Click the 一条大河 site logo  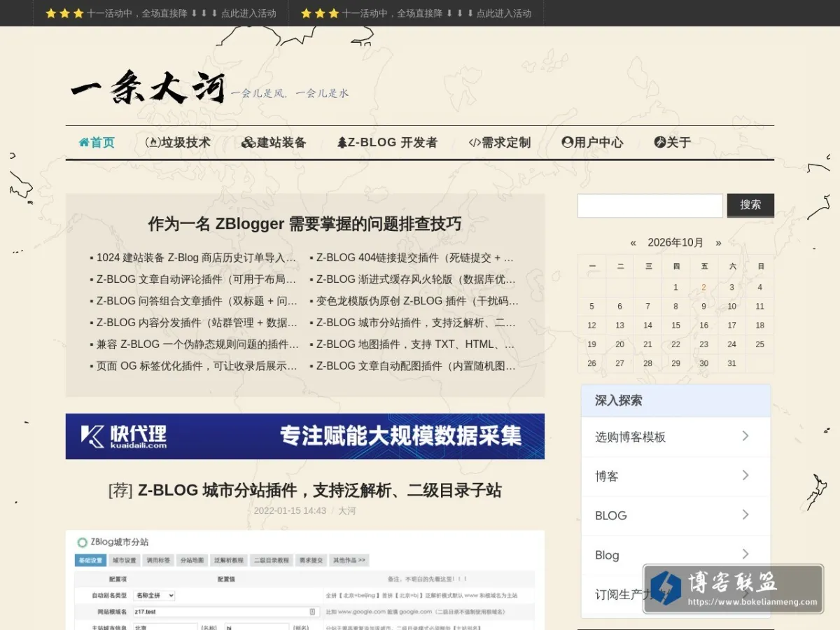pyautogui.click(x=148, y=88)
